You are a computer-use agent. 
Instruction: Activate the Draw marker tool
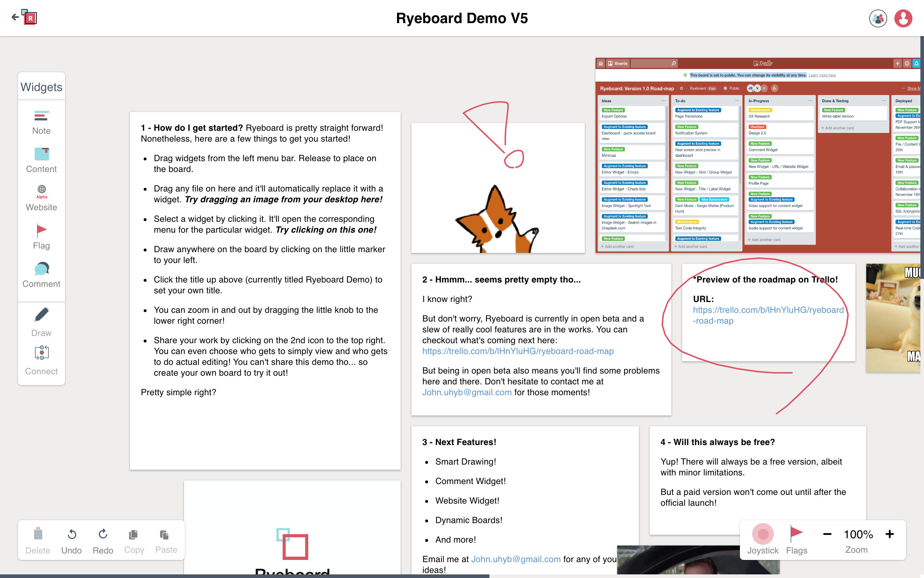tap(41, 322)
